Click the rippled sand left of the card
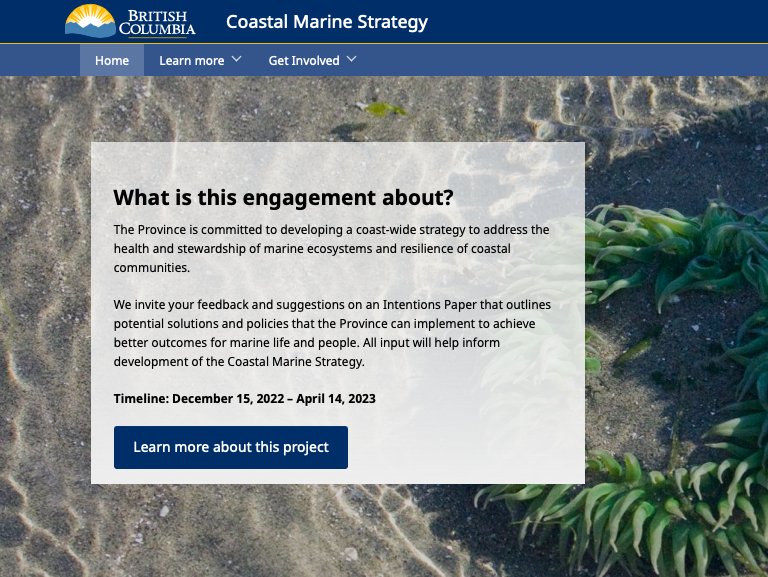This screenshot has width=768, height=577. click(x=45, y=300)
